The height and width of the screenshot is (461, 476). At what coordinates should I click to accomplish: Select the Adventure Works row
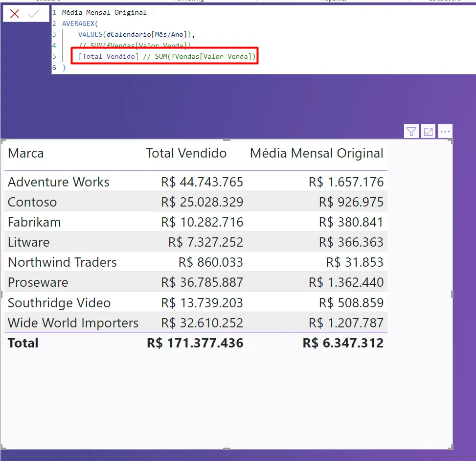tap(59, 182)
